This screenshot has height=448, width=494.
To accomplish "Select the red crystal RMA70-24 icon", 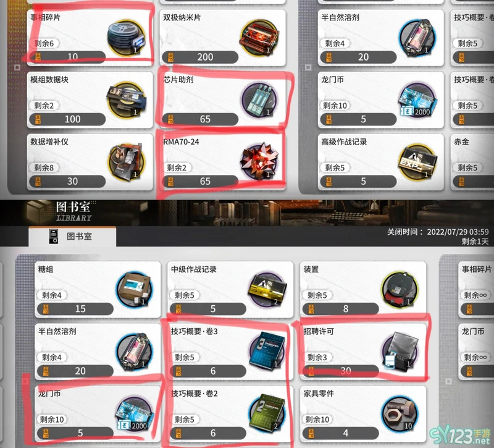I will pyautogui.click(x=259, y=161).
